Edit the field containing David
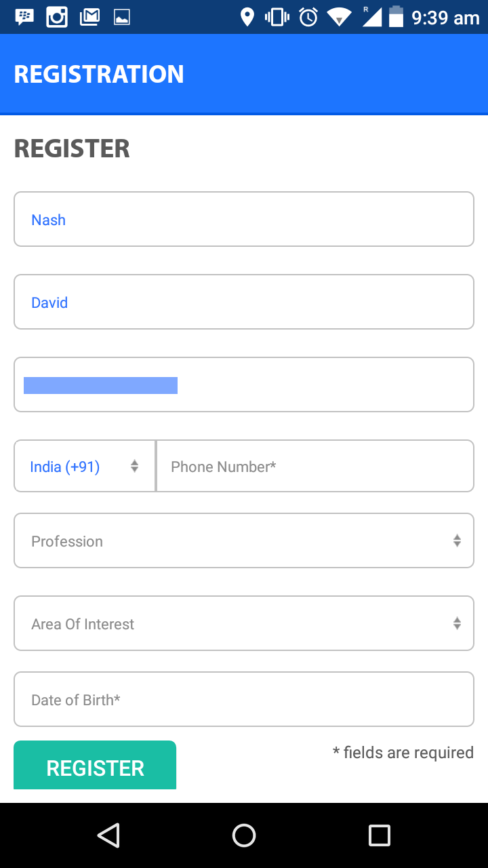This screenshot has height=868, width=488. pyautogui.click(x=244, y=302)
